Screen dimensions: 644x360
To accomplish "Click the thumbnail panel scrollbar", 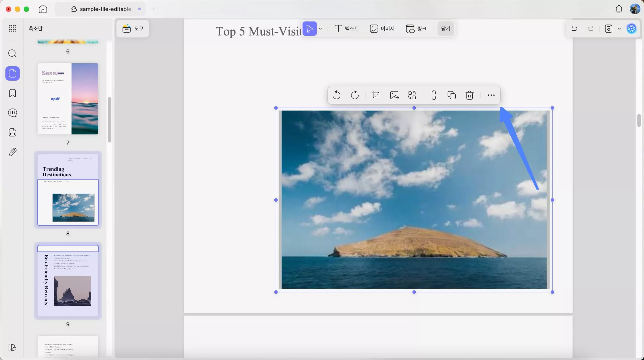I will click(109, 120).
